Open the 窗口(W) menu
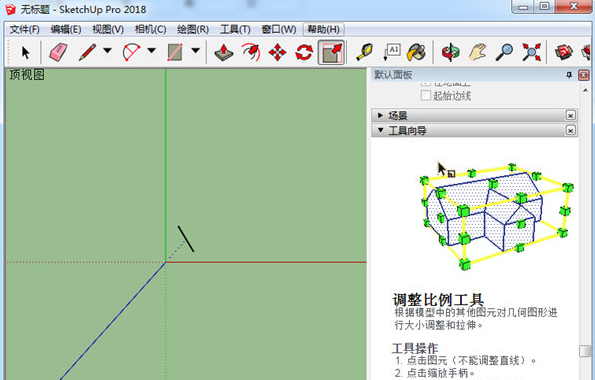 click(279, 30)
